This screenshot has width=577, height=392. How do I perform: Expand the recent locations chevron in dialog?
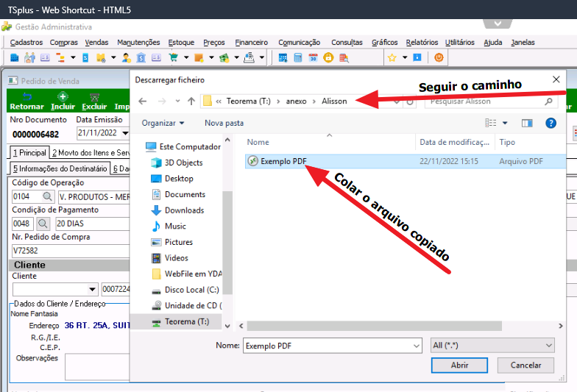pos(178,101)
